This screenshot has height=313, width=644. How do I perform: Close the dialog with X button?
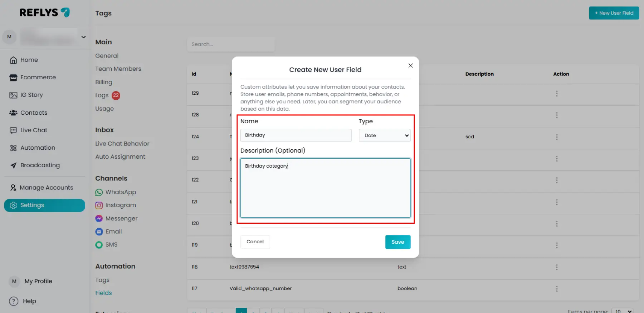click(410, 65)
